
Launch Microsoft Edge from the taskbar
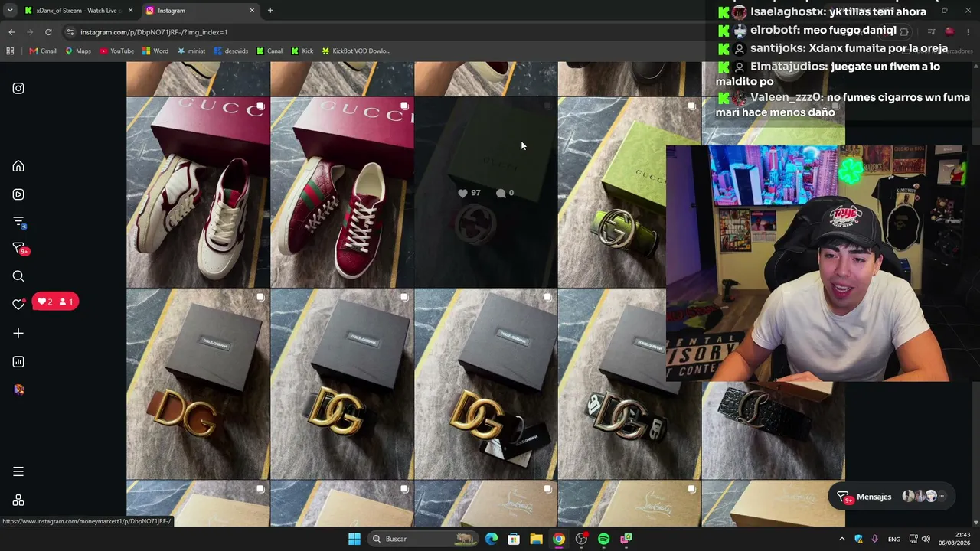[x=492, y=539]
